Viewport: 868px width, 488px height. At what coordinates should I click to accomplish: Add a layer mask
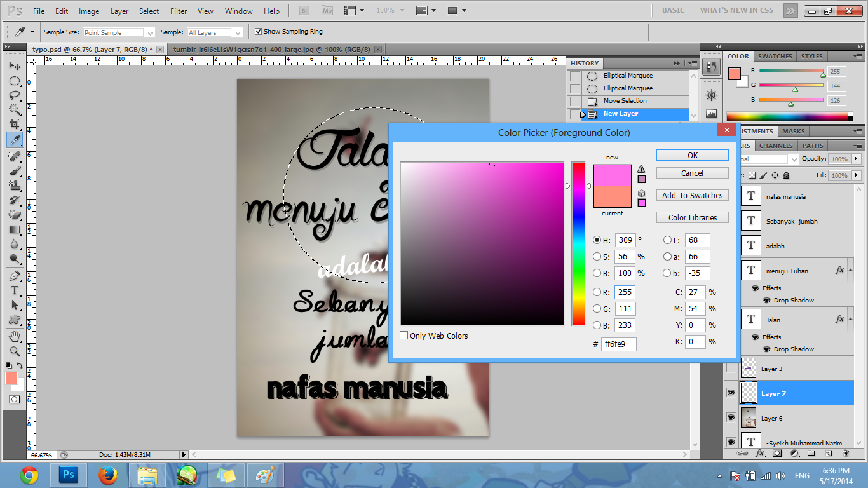[x=777, y=454]
